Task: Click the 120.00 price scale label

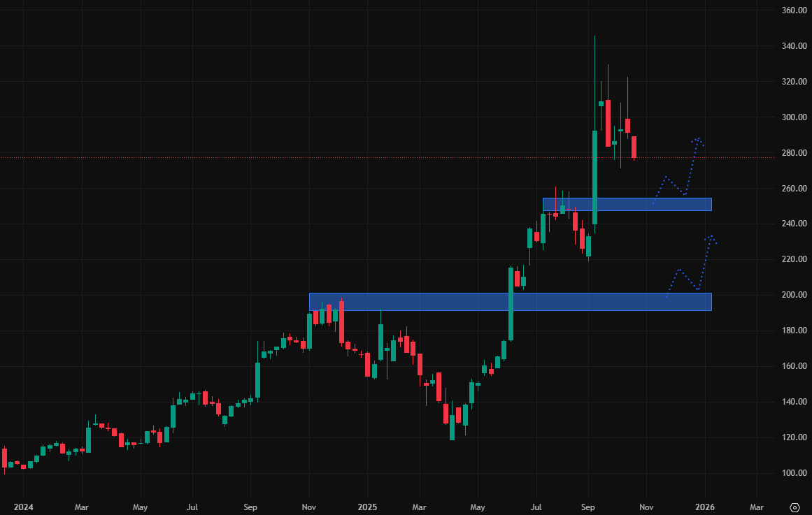Action: point(795,437)
